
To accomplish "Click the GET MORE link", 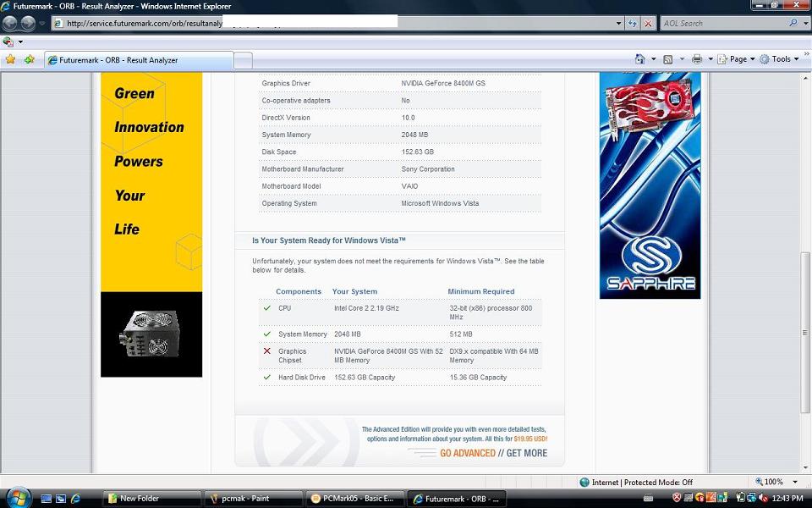I will pyautogui.click(x=527, y=453).
